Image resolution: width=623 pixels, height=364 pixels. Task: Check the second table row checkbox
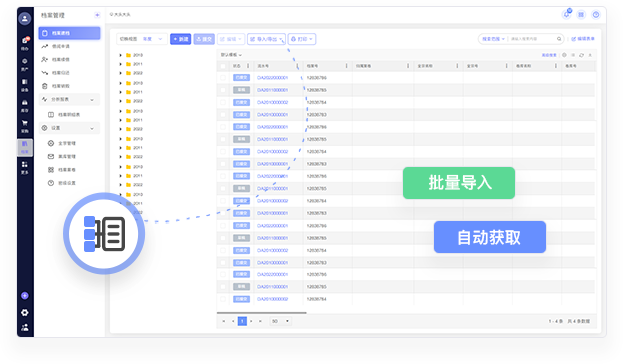pyautogui.click(x=223, y=90)
